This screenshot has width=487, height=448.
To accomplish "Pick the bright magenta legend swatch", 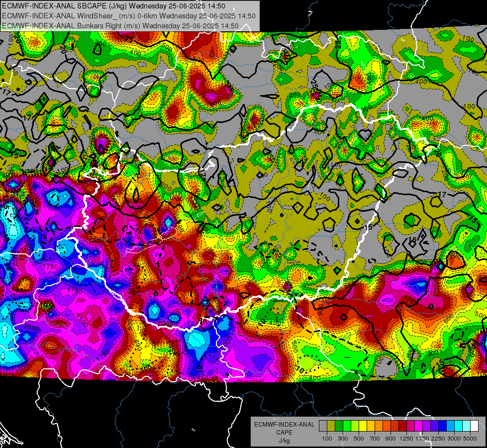I will pos(419,426).
